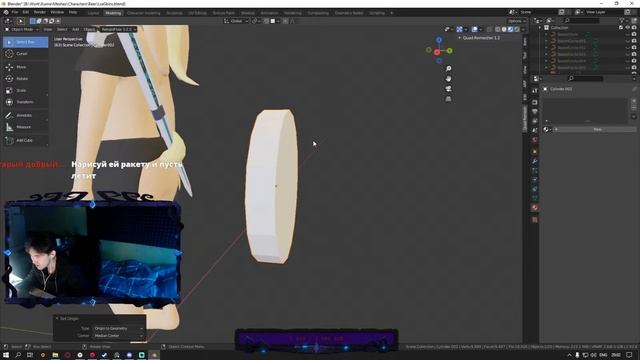Open the Texture properties checker tab
640x360 pixels.
tap(535, 220)
